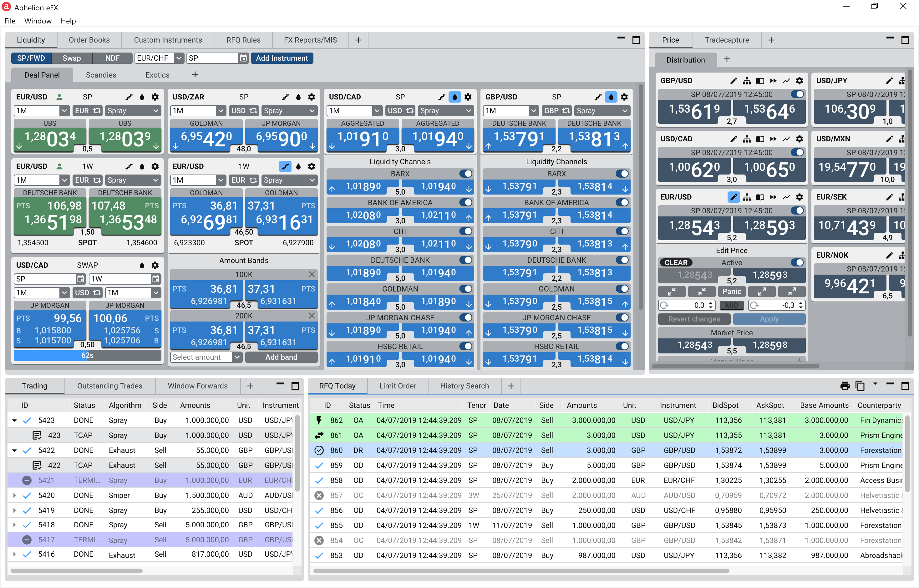Image resolution: width=919 pixels, height=588 pixels.
Task: Click hierarchy tree icon on EUR/USD distribution
Action: [x=747, y=197]
